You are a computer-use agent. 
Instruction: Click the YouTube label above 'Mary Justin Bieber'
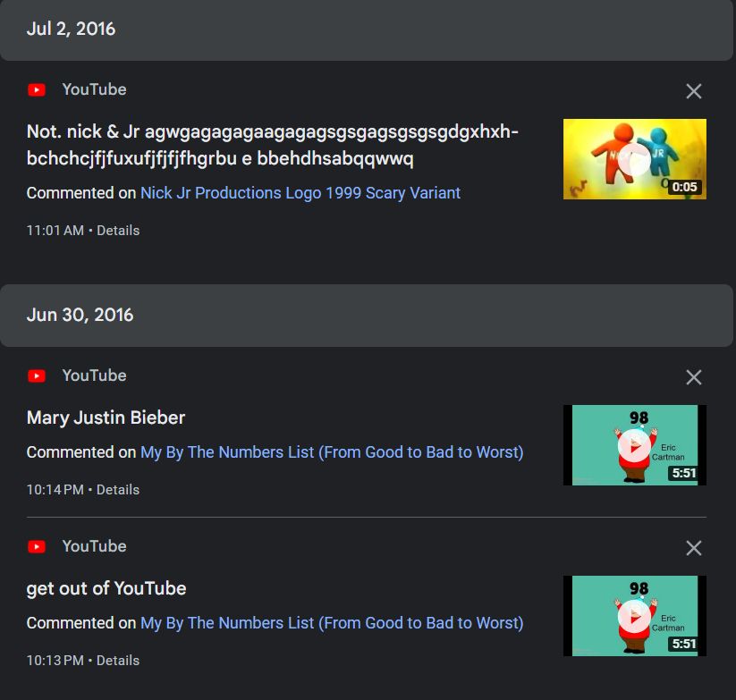tap(94, 375)
